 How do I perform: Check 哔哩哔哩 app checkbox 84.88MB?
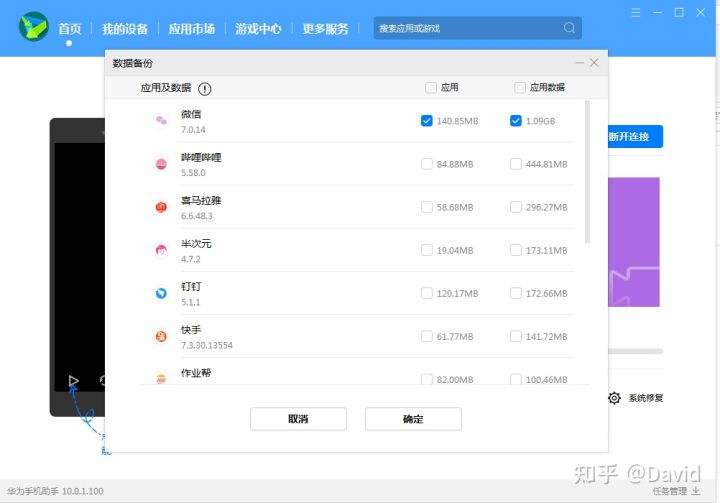[427, 164]
